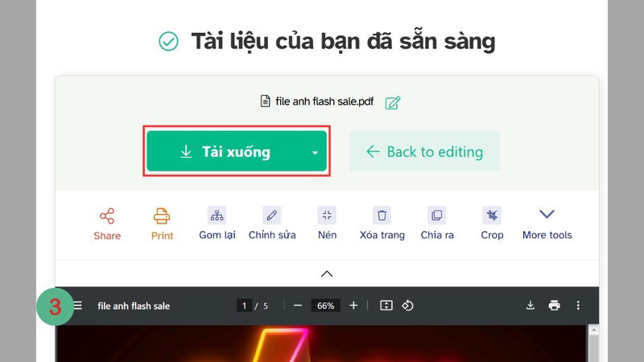The image size is (644, 362).
Task: Click the Share icon
Action: (x=107, y=216)
